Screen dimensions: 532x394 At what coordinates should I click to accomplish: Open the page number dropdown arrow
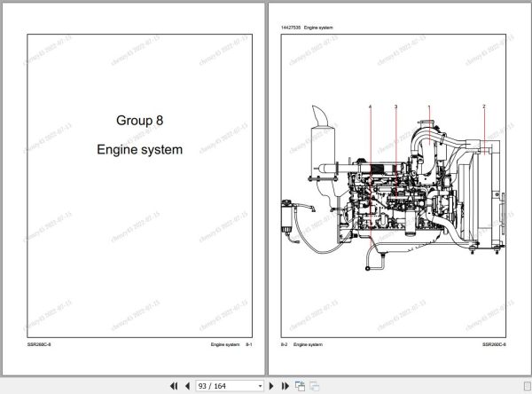point(260,386)
